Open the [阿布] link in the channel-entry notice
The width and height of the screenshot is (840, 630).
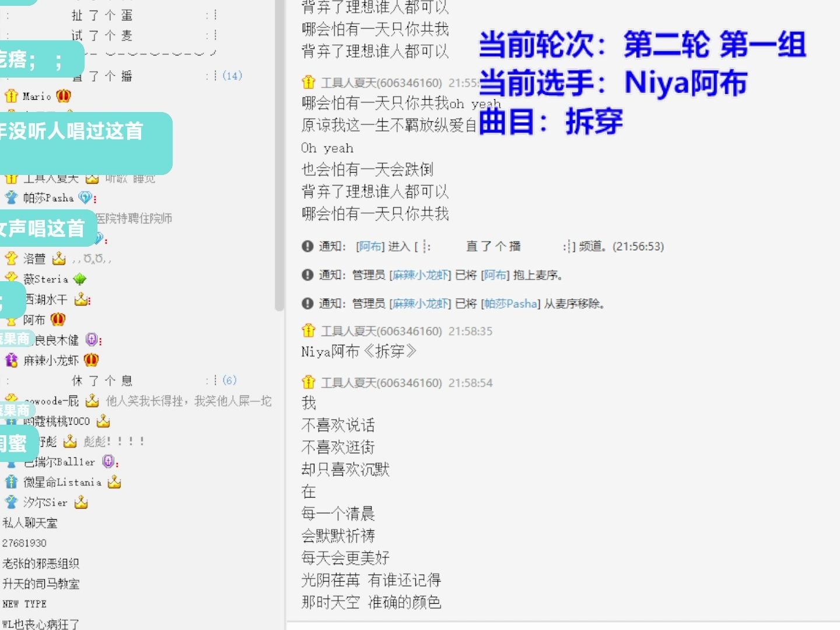370,246
